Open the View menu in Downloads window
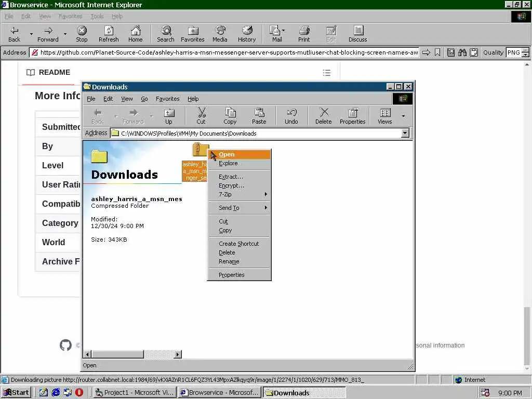 pos(127,99)
